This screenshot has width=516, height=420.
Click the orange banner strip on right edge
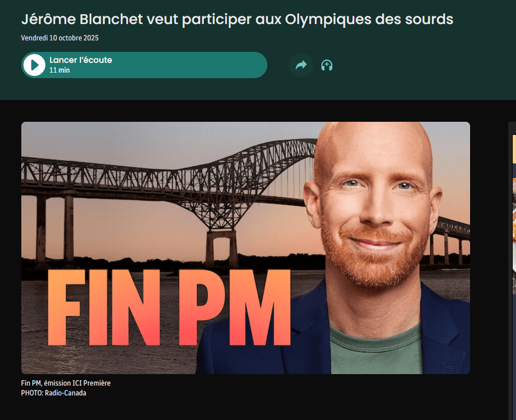click(x=514, y=149)
